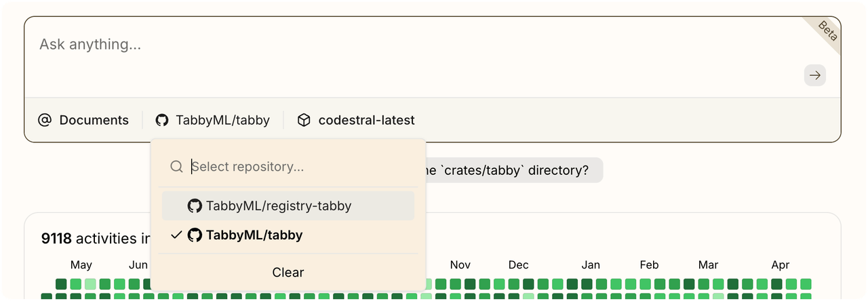Click the crates/tabby directory suggestion chip
The width and height of the screenshot is (868, 301).
coord(513,170)
